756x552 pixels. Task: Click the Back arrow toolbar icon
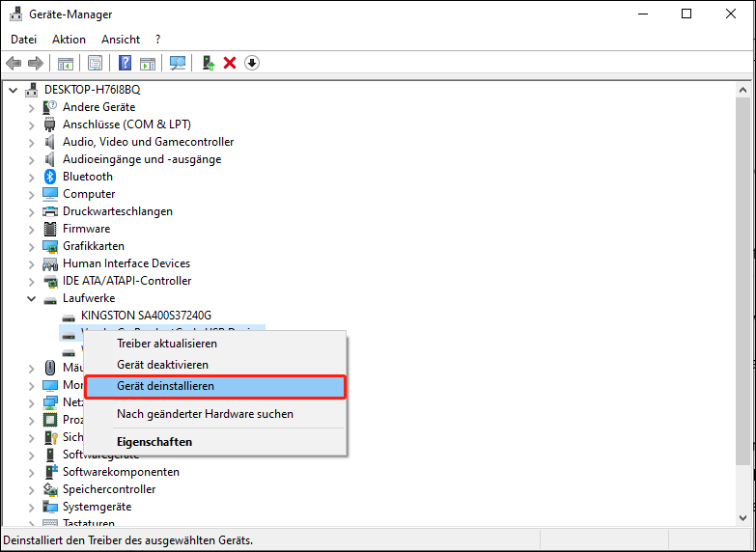coord(14,63)
